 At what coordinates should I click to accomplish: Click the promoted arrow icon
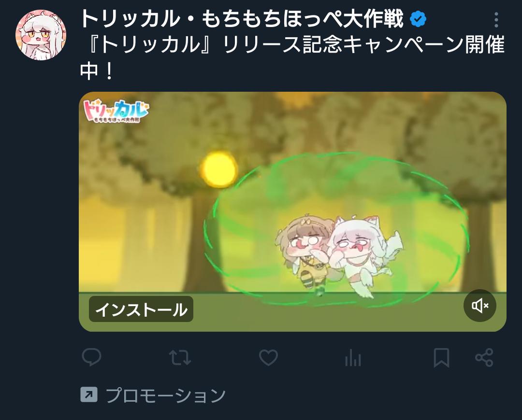pyautogui.click(x=89, y=395)
